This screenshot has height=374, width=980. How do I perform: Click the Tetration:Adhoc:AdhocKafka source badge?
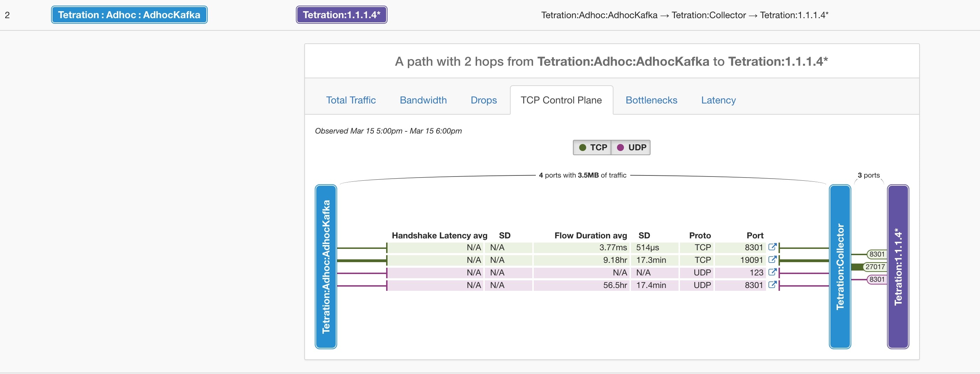click(x=129, y=15)
